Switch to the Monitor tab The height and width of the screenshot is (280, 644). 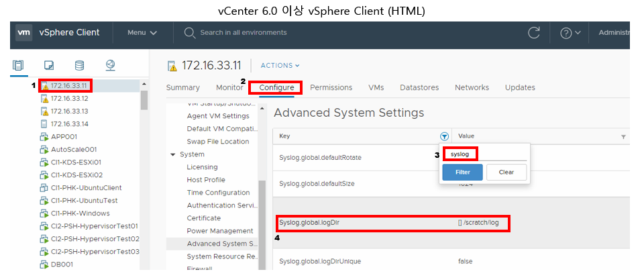pos(229,87)
